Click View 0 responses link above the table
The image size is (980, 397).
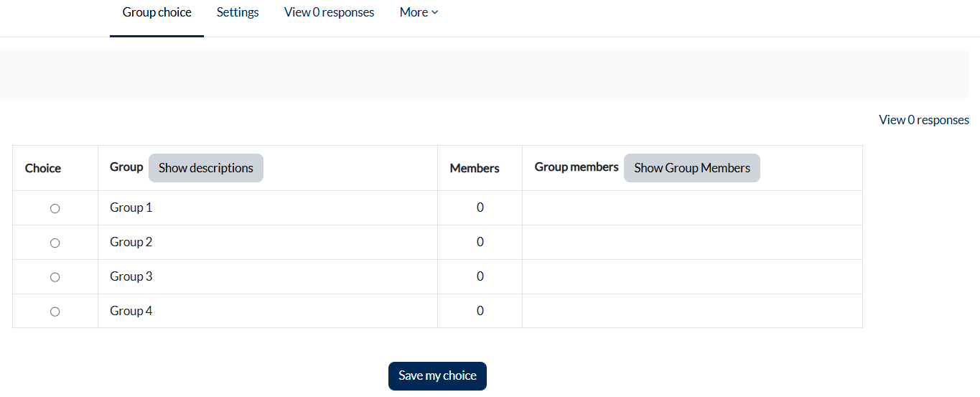[x=923, y=120]
